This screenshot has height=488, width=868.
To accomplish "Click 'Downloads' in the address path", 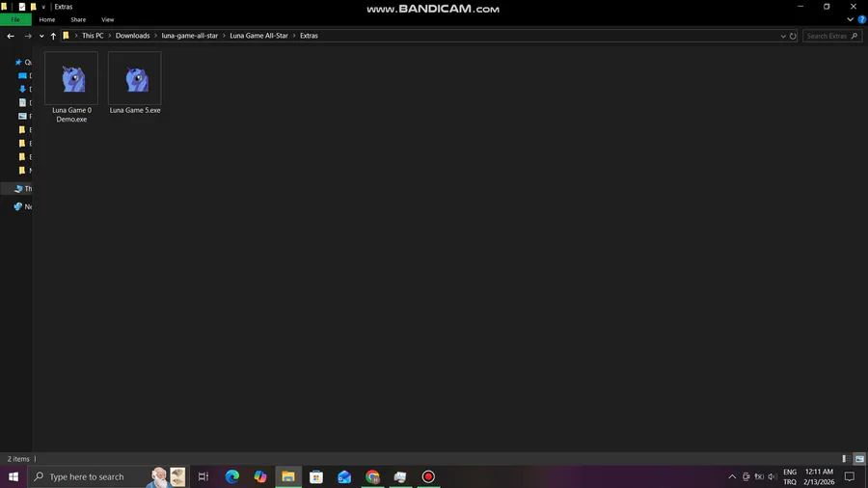I will click(x=132, y=36).
